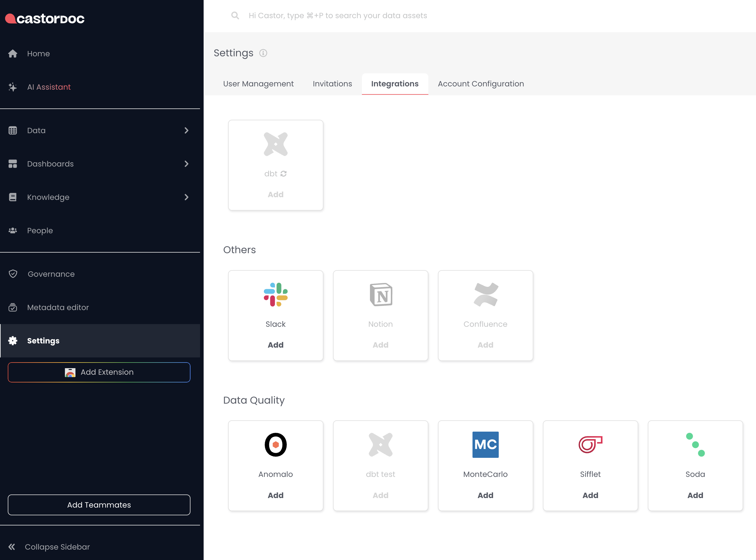Click the Anomalo integration logo

coord(275,444)
